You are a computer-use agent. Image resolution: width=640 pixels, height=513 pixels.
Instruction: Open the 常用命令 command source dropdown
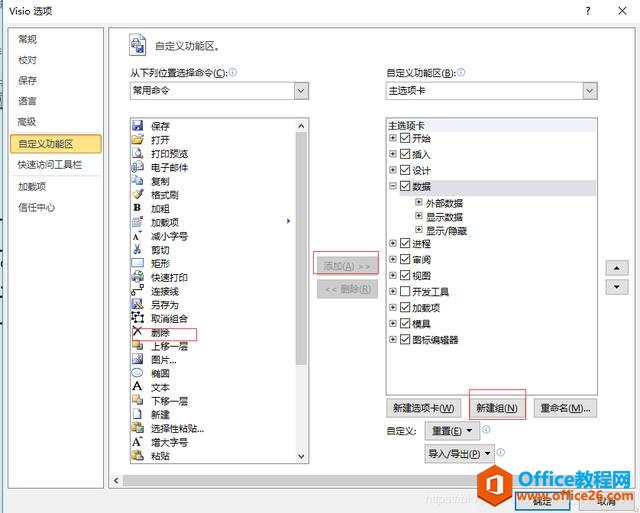301,91
